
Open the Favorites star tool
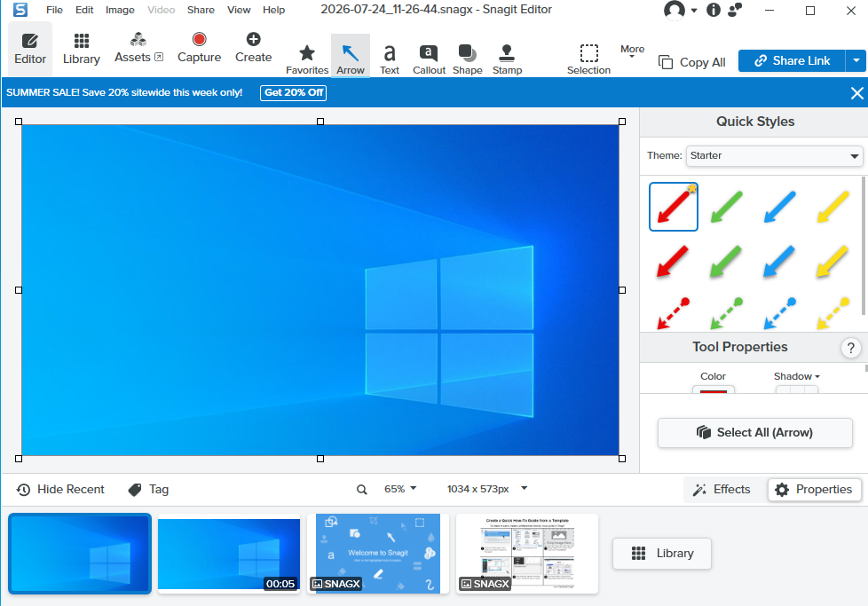(307, 59)
